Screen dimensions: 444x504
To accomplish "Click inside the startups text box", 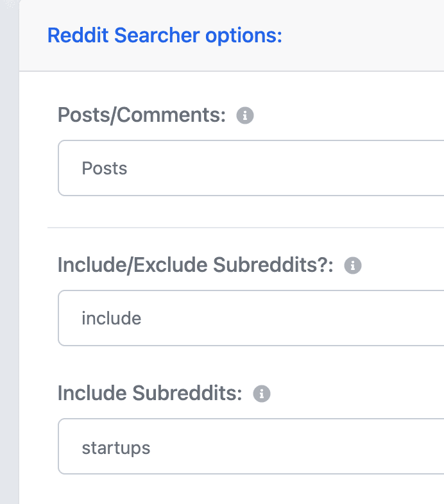I will click(251, 446).
